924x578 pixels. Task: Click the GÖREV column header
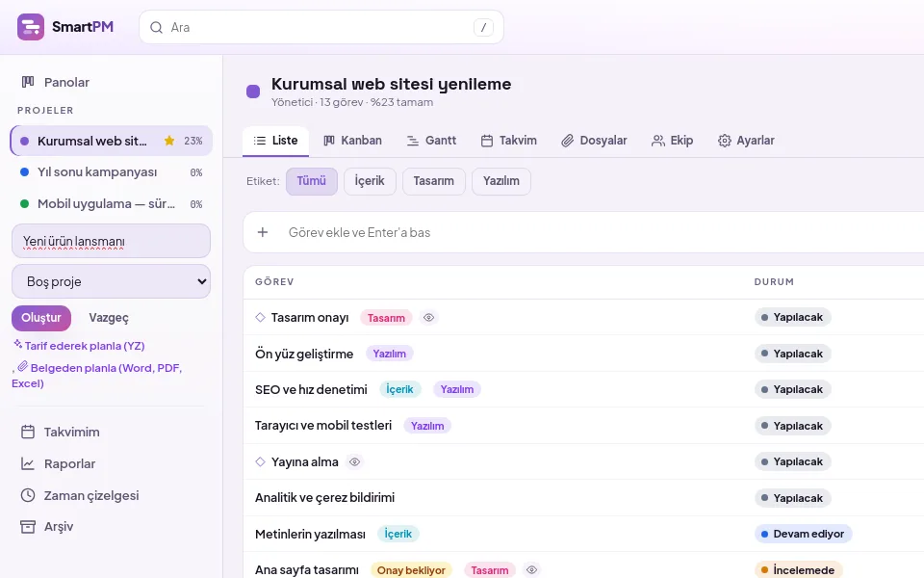[274, 282]
